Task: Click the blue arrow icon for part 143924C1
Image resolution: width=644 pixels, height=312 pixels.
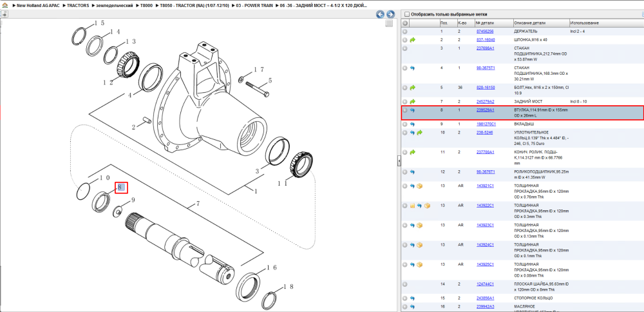Action: (412, 245)
